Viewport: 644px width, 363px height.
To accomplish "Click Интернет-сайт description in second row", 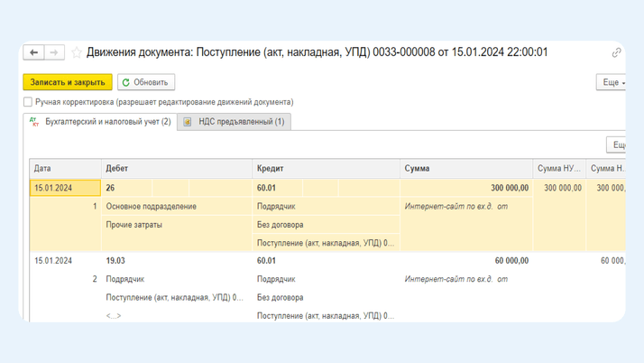I will (456, 279).
